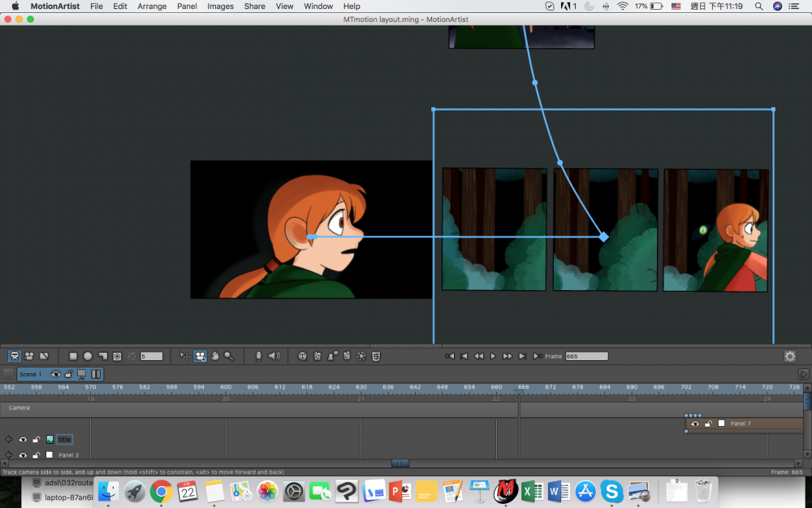Image resolution: width=812 pixels, height=508 pixels.
Task: Select the director view mode icon
Action: 15,356
